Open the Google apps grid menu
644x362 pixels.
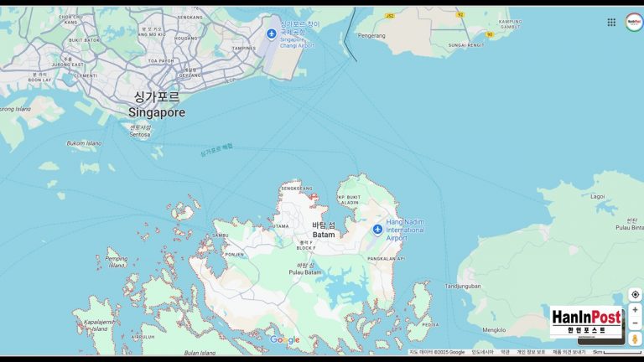(x=611, y=22)
